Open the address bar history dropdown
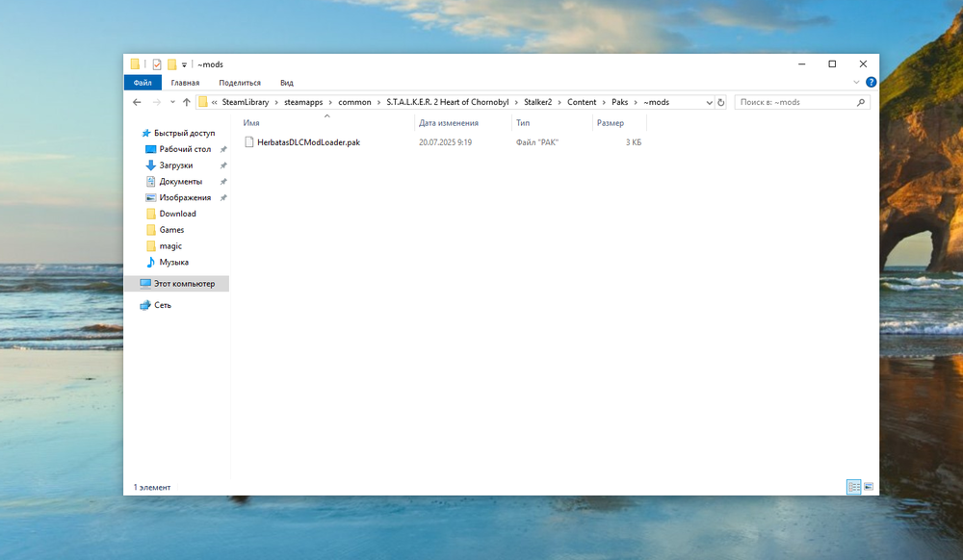Image resolution: width=963 pixels, height=560 pixels. click(x=709, y=102)
